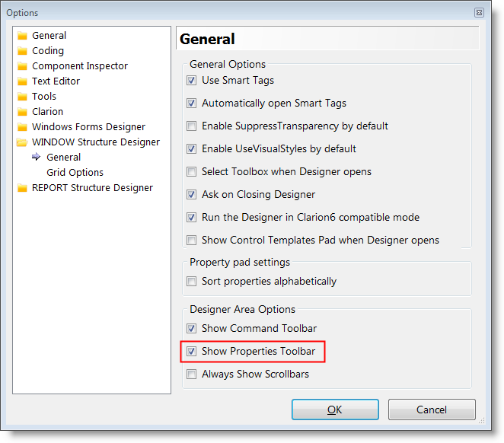The image size is (504, 443).
Task: Click the Text Editor folder icon
Action: pyautogui.click(x=22, y=81)
